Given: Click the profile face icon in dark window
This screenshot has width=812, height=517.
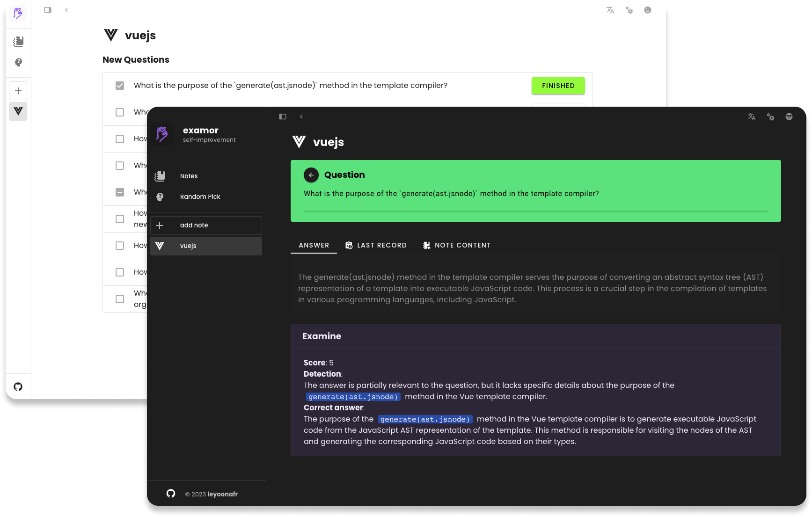Looking at the screenshot, I should [789, 117].
